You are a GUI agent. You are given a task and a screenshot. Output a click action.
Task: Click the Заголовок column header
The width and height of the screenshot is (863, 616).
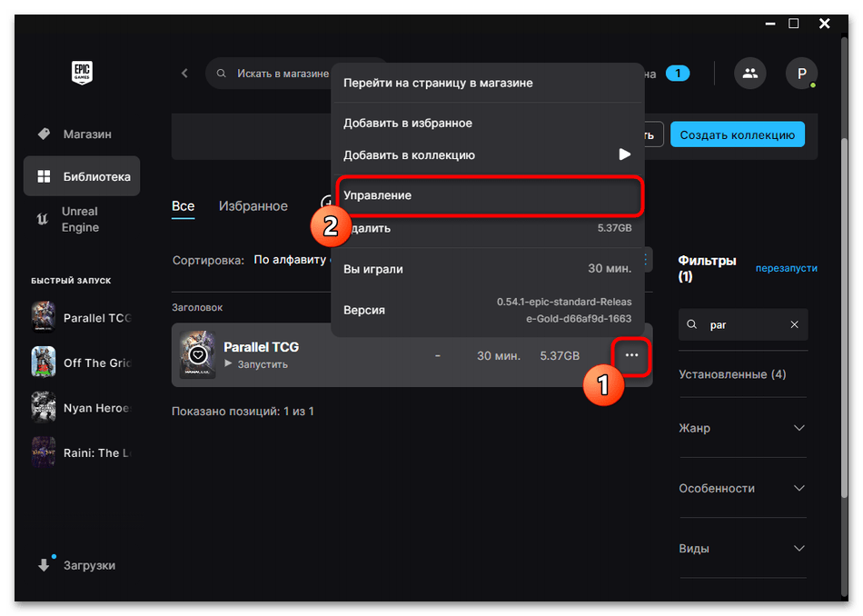[197, 307]
